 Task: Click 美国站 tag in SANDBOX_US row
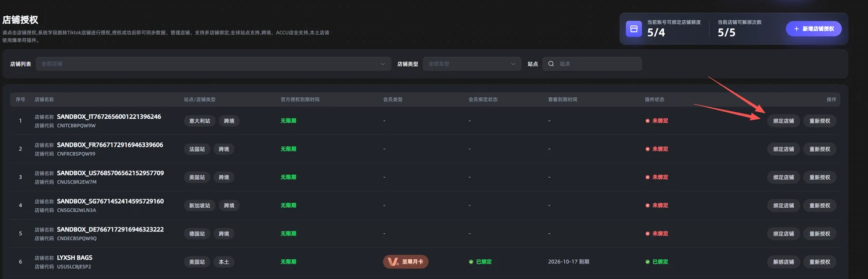[x=197, y=177]
